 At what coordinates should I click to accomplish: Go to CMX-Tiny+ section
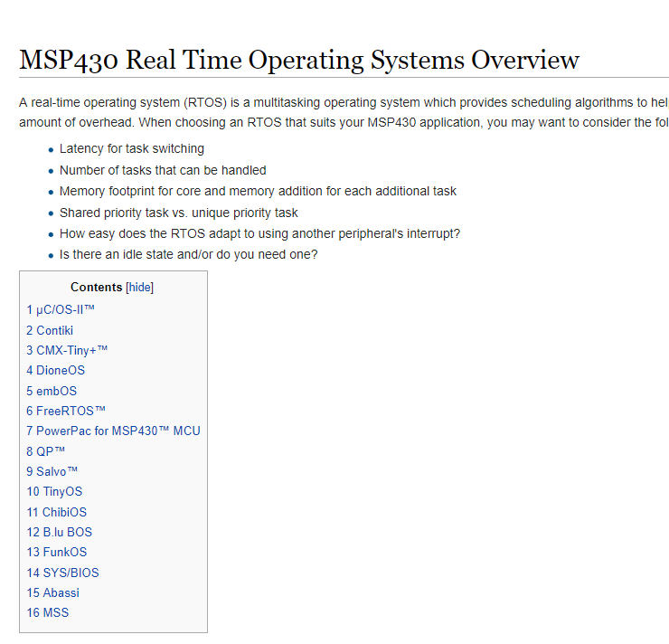[67, 350]
